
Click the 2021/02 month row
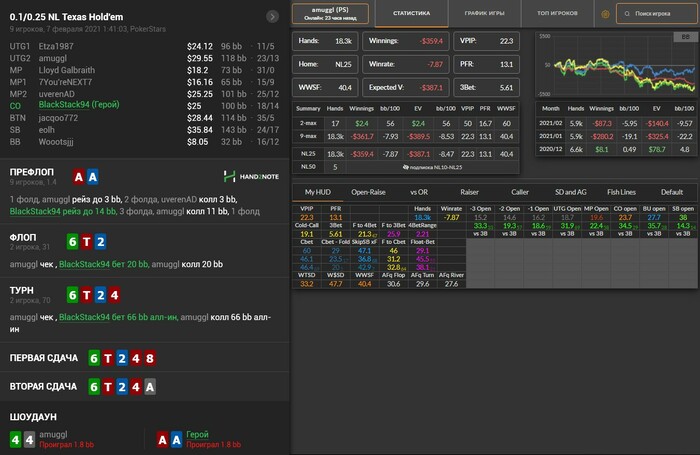coord(616,123)
